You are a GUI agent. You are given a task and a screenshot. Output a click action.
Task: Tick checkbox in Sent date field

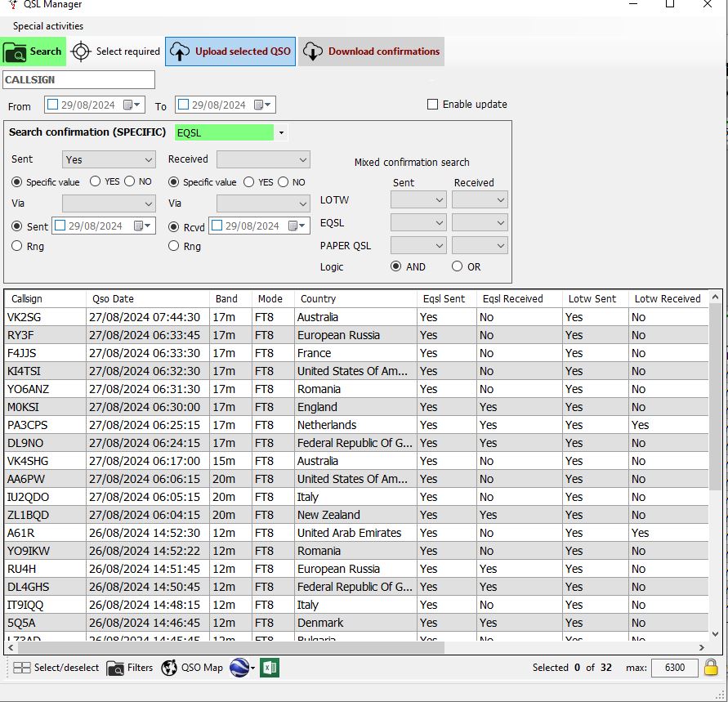60,226
